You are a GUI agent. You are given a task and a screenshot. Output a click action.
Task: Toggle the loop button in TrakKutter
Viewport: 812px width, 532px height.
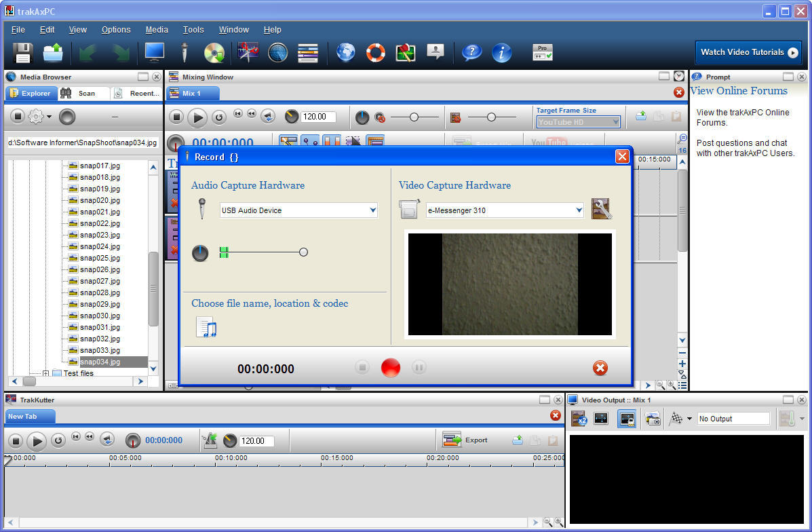(x=58, y=441)
